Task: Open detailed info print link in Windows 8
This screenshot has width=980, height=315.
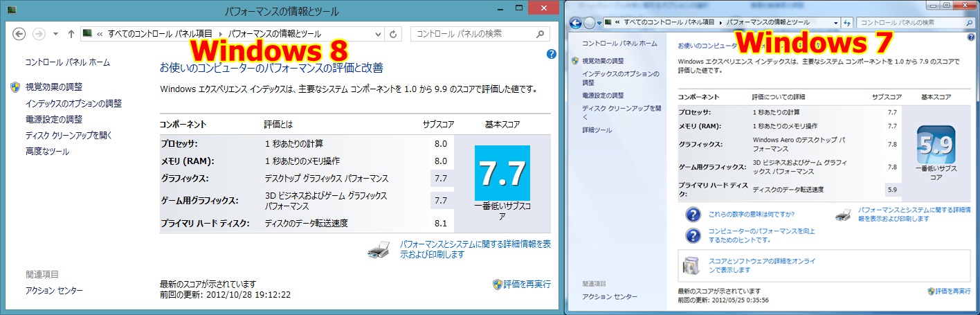Action: [475, 249]
